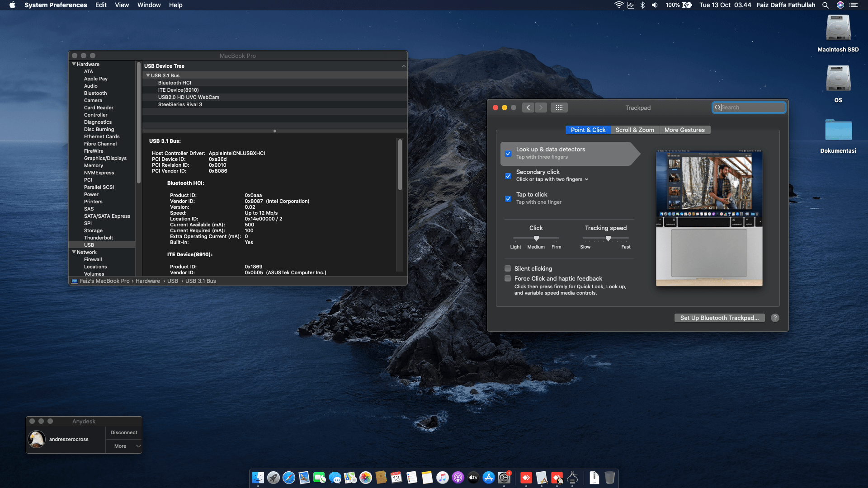Click details pane scrollbar in MacBook Pro window
Image resolution: width=868 pixels, height=488 pixels.
click(x=400, y=164)
